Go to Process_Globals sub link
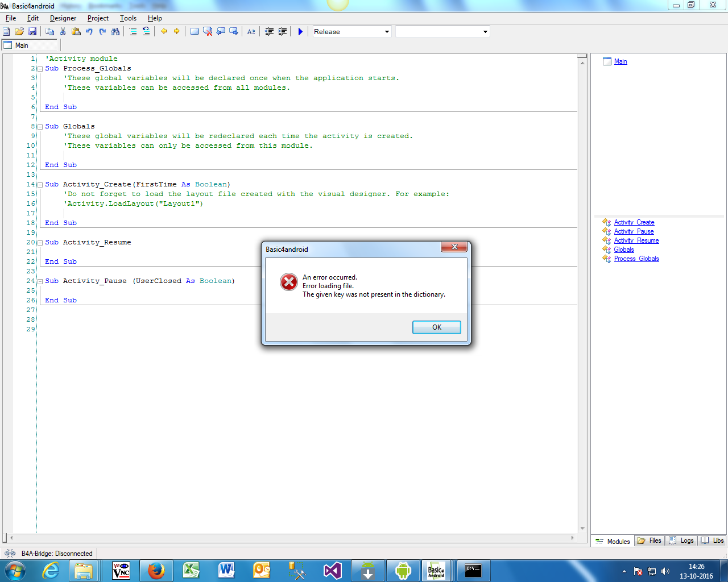This screenshot has width=728, height=582. click(636, 259)
